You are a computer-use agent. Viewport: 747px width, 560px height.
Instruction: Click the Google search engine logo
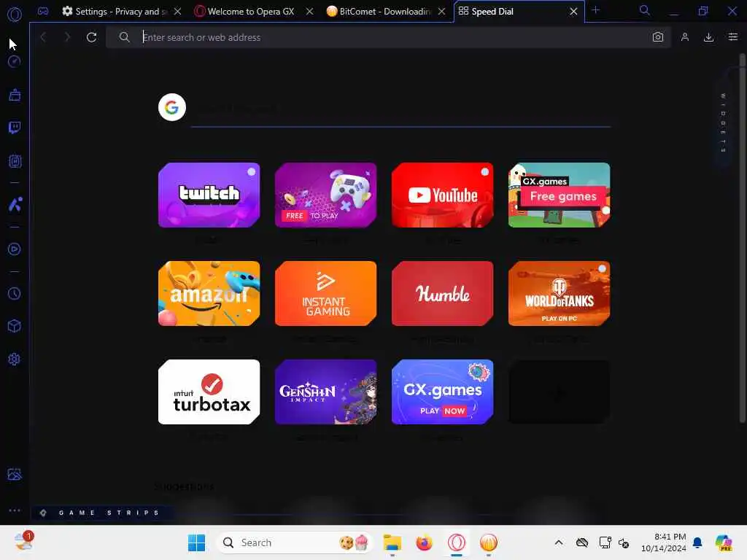[172, 107]
